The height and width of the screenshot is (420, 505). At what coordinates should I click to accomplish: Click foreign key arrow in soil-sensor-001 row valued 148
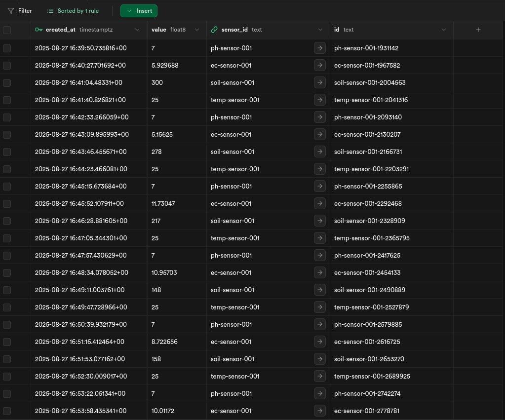click(x=319, y=290)
